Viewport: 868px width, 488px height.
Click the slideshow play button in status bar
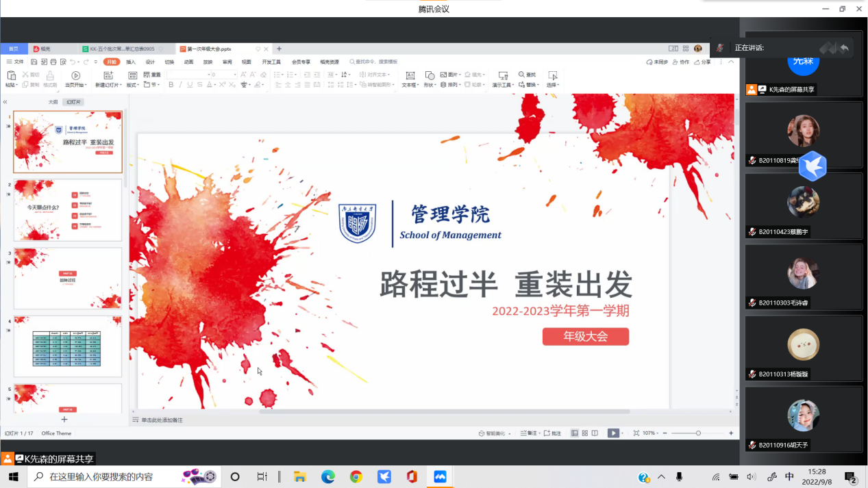click(613, 433)
